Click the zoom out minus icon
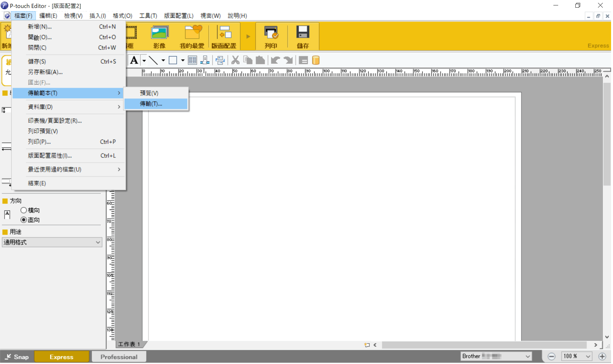Image resolution: width=613 pixels, height=364 pixels. [552, 357]
